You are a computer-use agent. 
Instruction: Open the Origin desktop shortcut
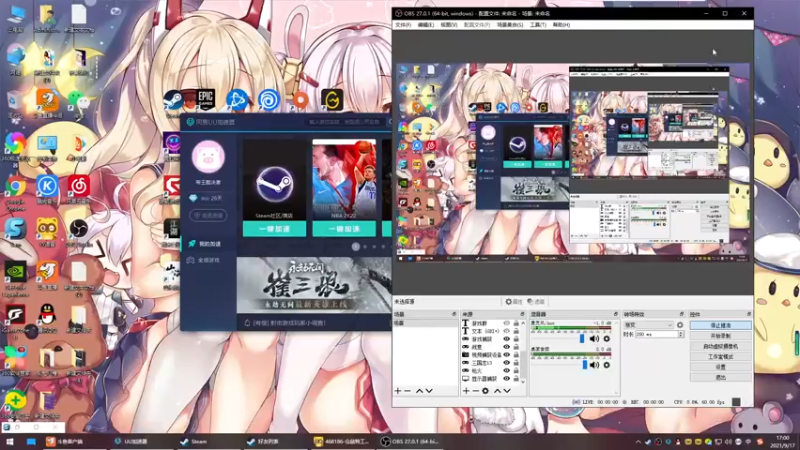[x=301, y=100]
